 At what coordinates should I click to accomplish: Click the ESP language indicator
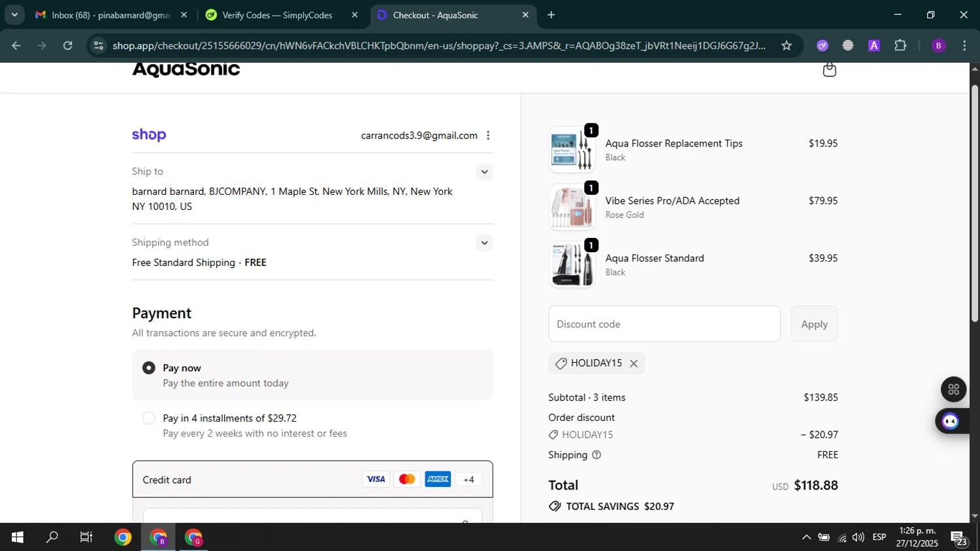point(879,537)
